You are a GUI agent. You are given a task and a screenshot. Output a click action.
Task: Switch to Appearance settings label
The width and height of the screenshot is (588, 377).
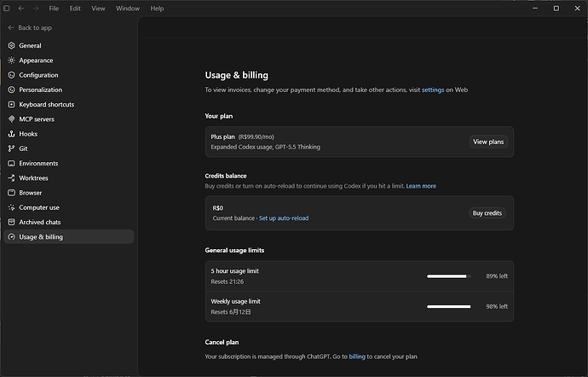pos(36,60)
